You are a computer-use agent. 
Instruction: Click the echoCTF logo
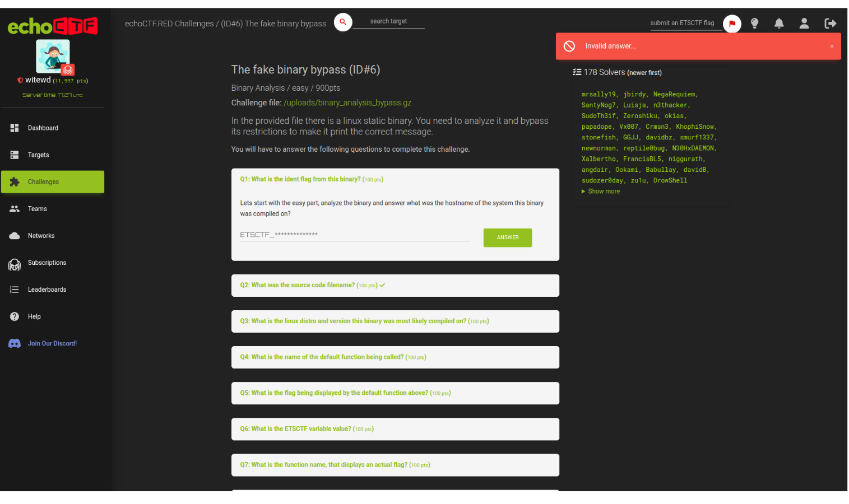click(x=52, y=26)
